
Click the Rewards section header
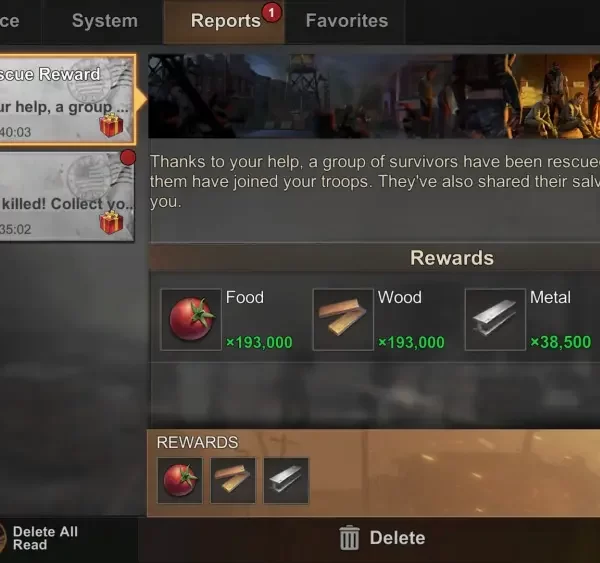point(452,258)
